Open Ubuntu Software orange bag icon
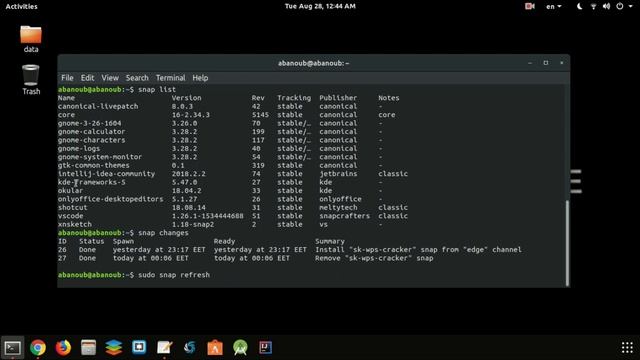 [x=215, y=348]
